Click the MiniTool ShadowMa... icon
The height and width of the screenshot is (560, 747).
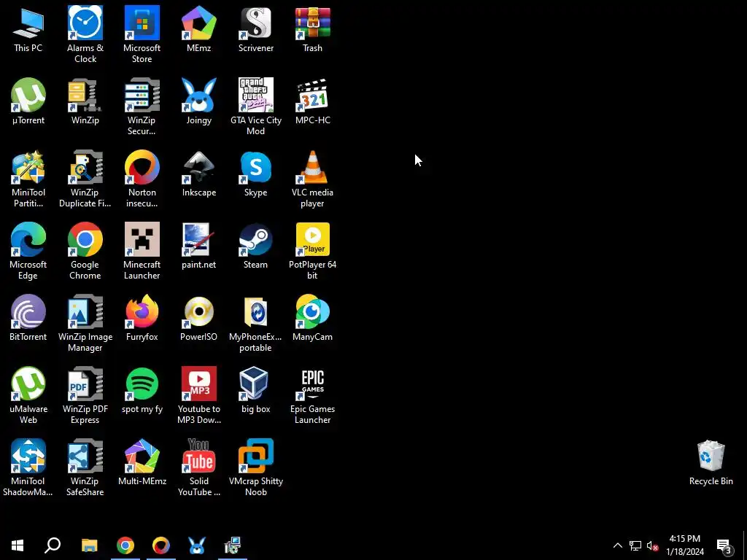28,467
